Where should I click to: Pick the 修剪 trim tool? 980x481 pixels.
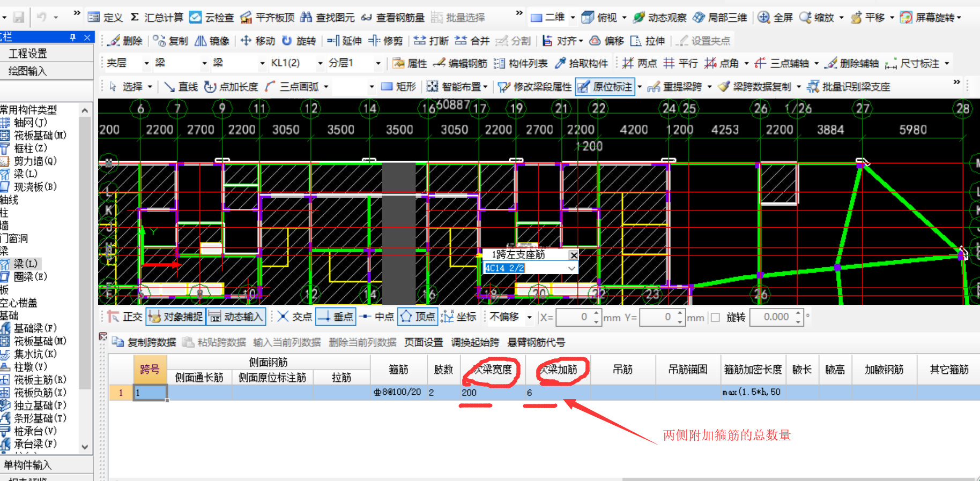[x=386, y=41]
